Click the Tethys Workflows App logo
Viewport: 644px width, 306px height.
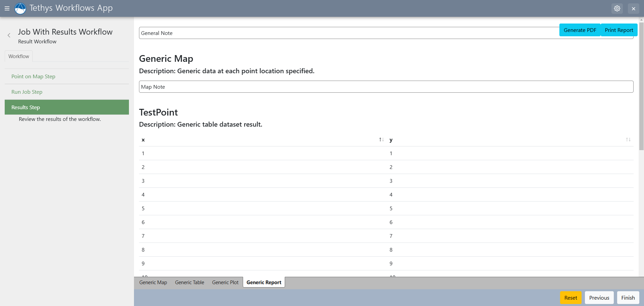[x=20, y=8]
